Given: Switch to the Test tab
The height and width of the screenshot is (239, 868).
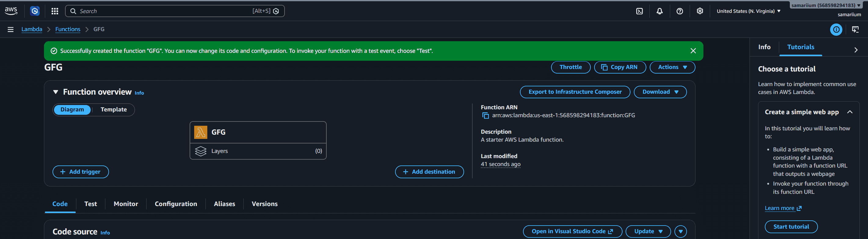Looking at the screenshot, I should (x=91, y=204).
